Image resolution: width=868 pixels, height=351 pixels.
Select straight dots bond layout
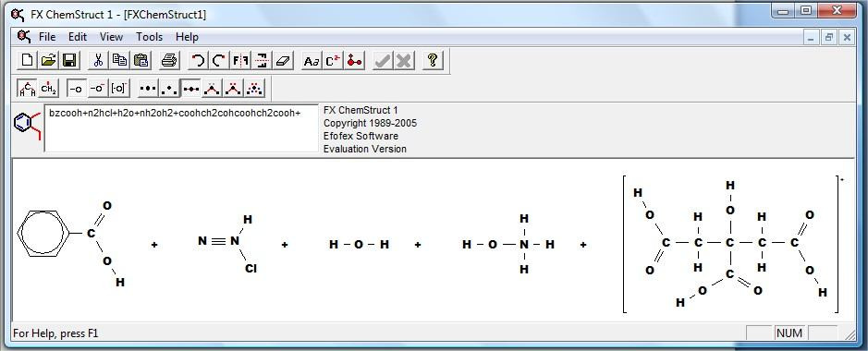148,88
